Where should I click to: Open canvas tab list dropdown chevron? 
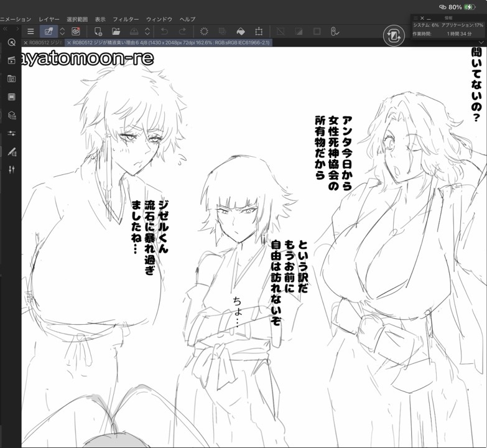pyautogui.click(x=481, y=42)
